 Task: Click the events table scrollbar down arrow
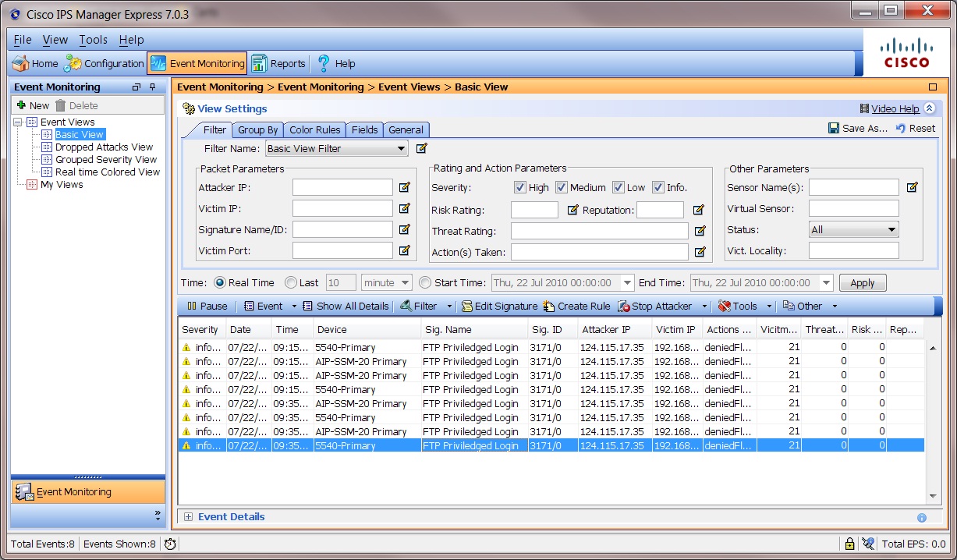point(933,496)
